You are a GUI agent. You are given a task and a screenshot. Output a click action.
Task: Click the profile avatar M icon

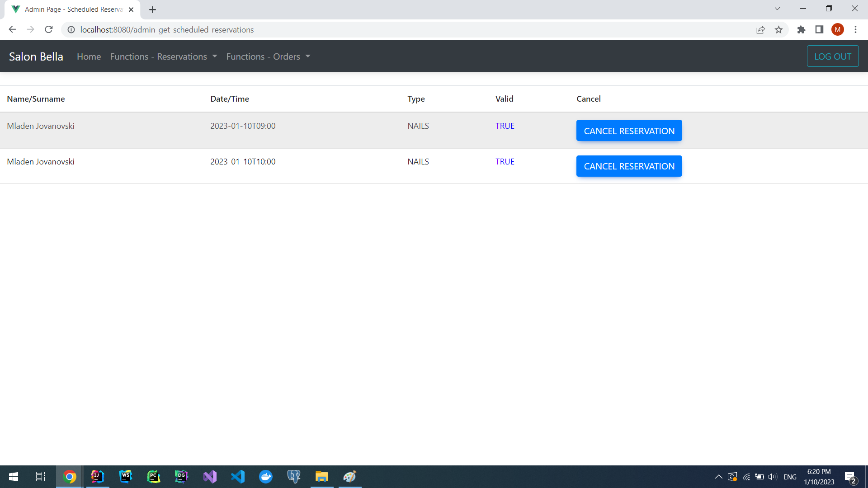pos(837,30)
